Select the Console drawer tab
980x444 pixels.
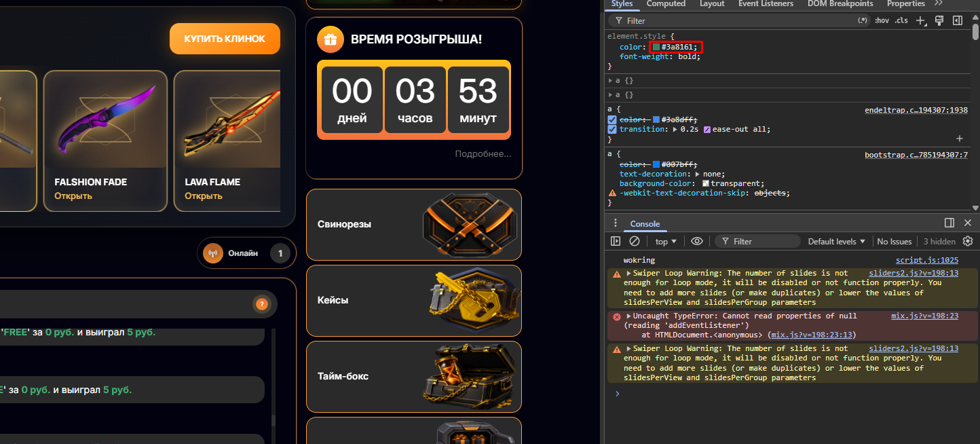tap(645, 223)
